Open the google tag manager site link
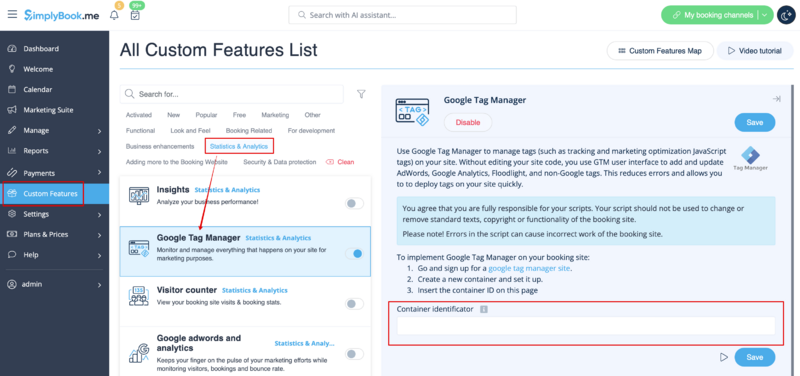This screenshot has width=800, height=376. pyautogui.click(x=530, y=268)
